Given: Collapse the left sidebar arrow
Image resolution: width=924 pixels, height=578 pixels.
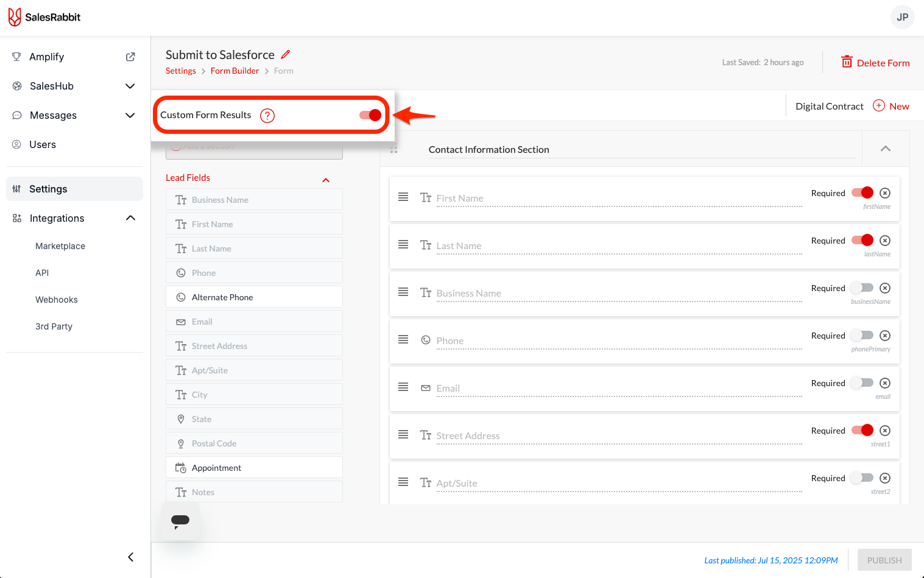Looking at the screenshot, I should [x=130, y=557].
